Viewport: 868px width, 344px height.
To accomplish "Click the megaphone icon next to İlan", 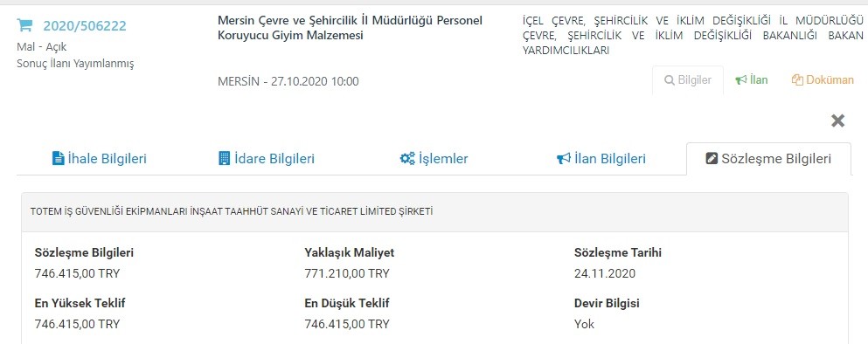I will click(x=740, y=80).
